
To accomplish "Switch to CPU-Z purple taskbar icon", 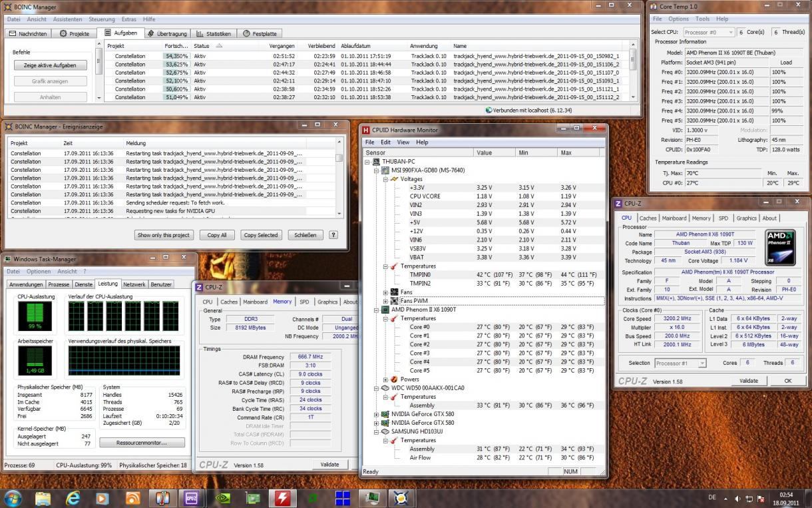I will click(x=192, y=498).
